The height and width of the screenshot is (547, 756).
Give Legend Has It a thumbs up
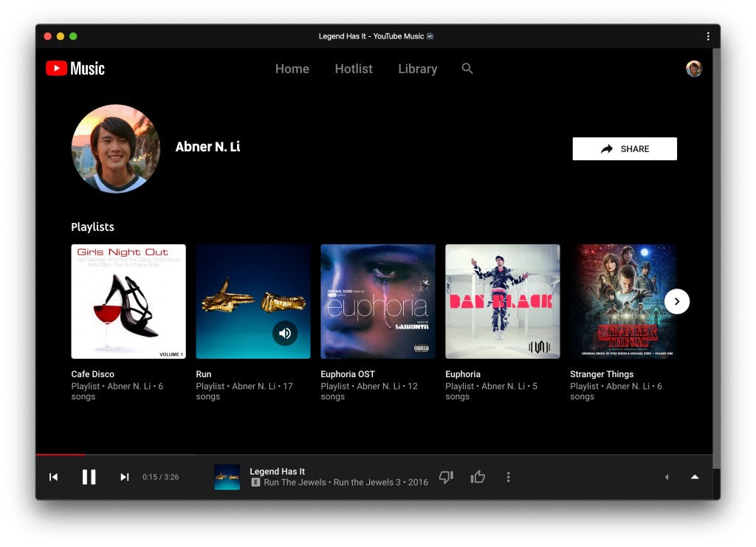[x=477, y=477]
